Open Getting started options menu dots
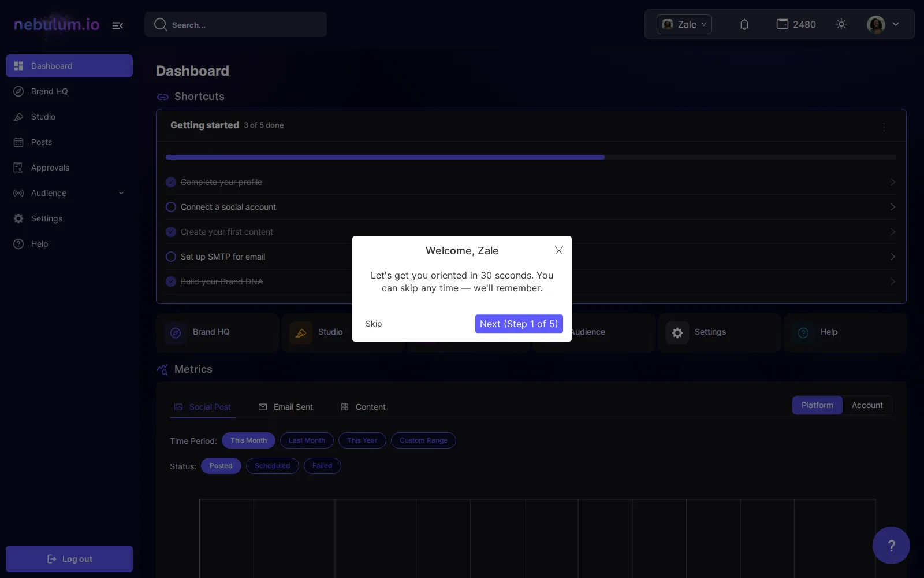924x578 pixels. [884, 127]
